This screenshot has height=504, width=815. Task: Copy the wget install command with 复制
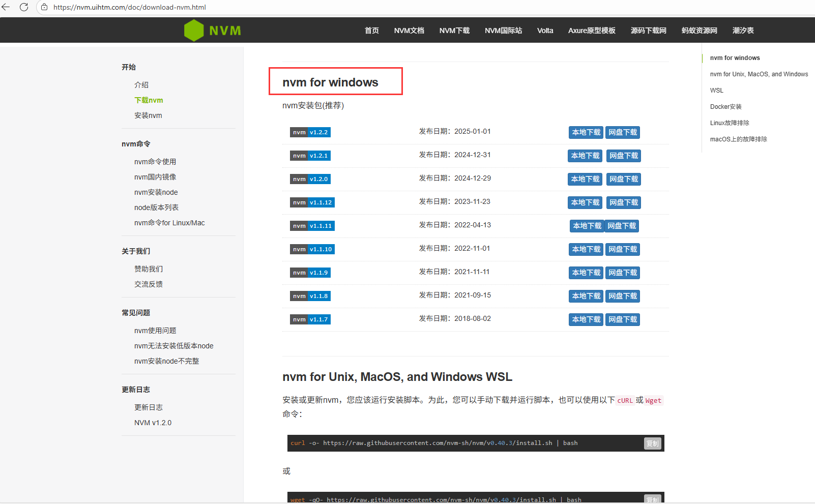click(653, 499)
